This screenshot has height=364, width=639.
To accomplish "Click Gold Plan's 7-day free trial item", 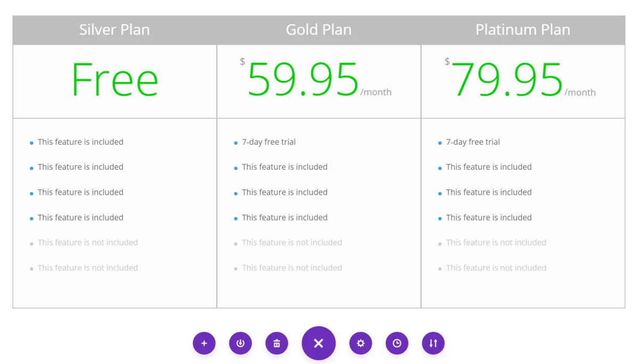I will (269, 142).
